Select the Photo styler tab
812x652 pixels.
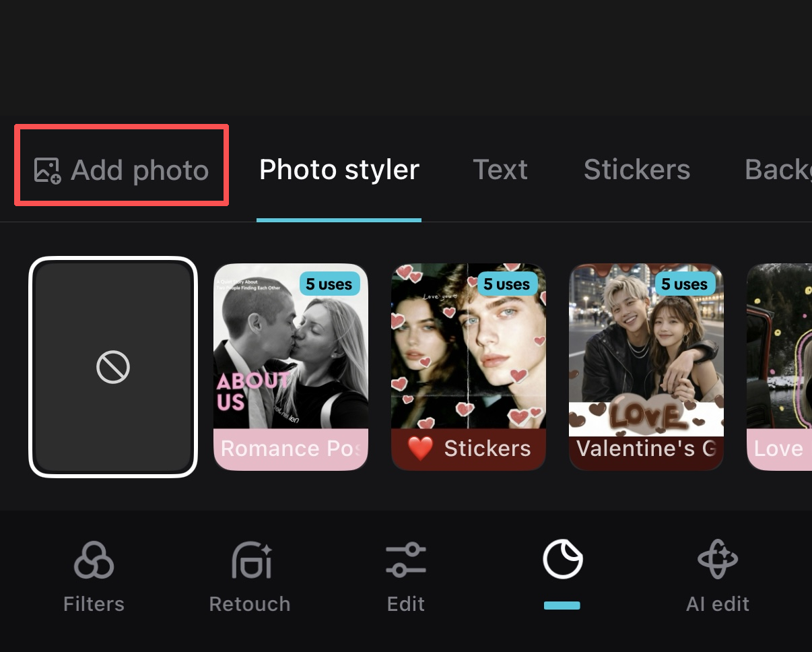339,169
